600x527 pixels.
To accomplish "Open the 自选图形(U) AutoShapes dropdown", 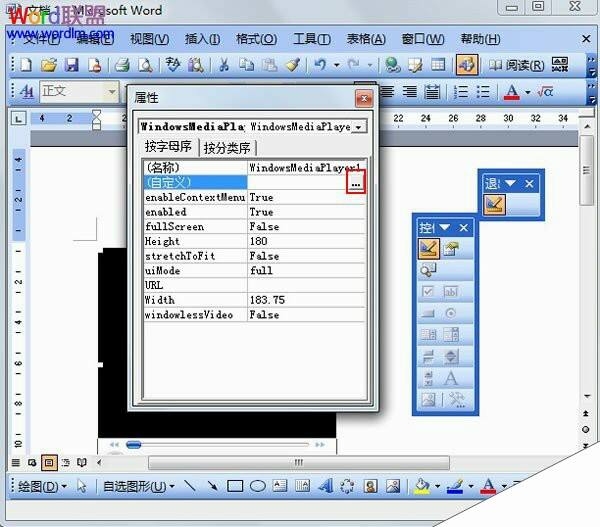I will tap(139, 486).
